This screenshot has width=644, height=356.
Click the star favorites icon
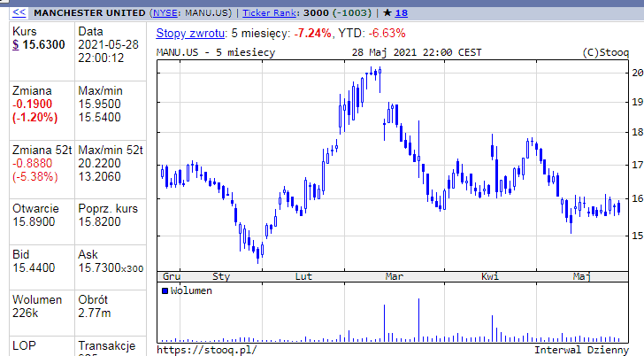tap(386, 13)
